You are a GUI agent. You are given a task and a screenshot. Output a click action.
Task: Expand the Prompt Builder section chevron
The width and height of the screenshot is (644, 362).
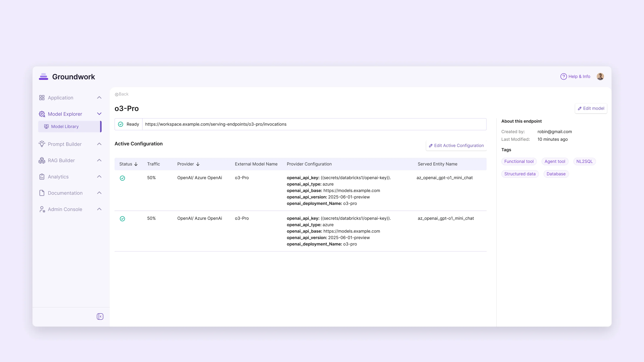(x=99, y=144)
